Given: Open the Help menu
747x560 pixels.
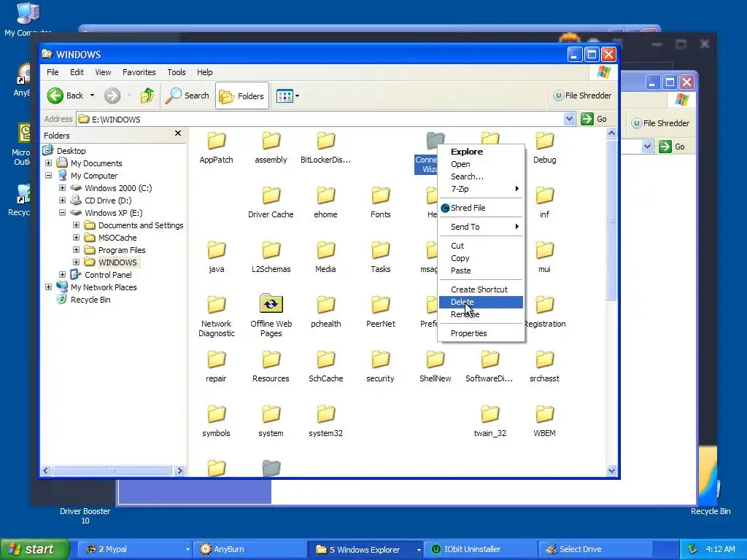Looking at the screenshot, I should [x=205, y=72].
